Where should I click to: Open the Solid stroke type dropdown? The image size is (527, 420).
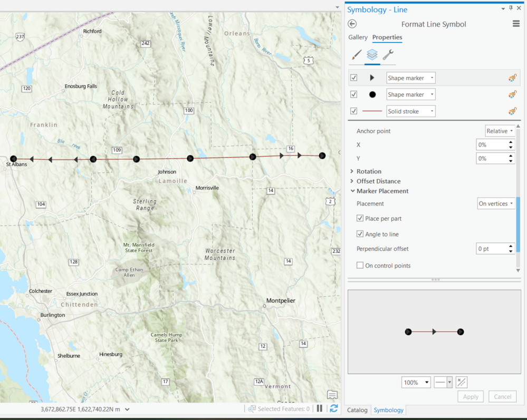(x=411, y=111)
